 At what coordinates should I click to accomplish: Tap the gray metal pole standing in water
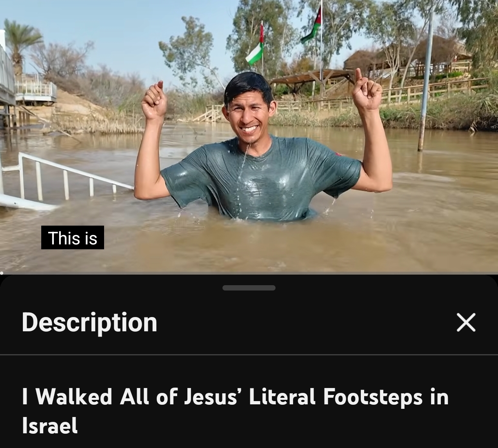tap(425, 82)
